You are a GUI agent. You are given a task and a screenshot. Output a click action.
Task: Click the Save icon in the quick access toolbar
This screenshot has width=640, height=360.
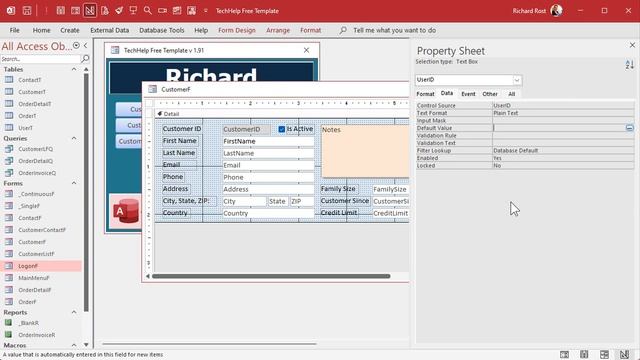click(27, 11)
